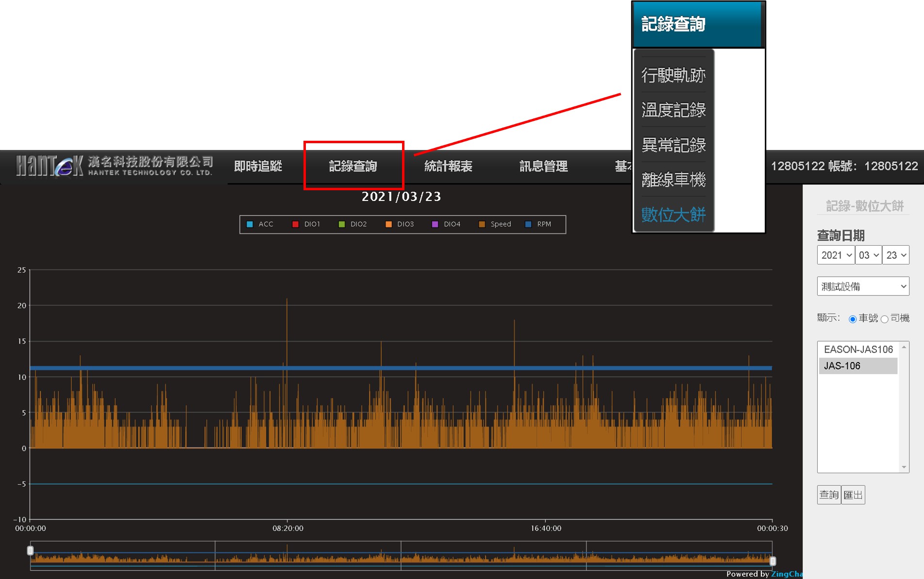The height and width of the screenshot is (579, 924).
Task: Toggle the DIO3 orange legend marker
Action: pyautogui.click(x=388, y=224)
